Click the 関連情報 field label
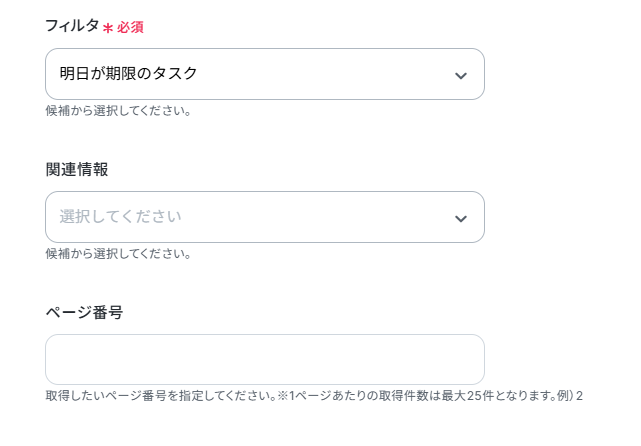The image size is (641, 446). (77, 169)
